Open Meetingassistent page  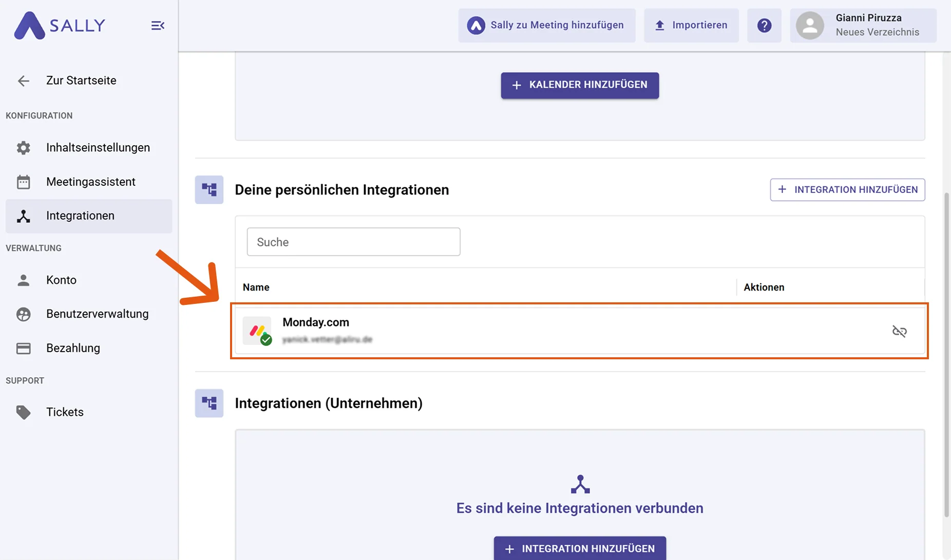(x=89, y=182)
